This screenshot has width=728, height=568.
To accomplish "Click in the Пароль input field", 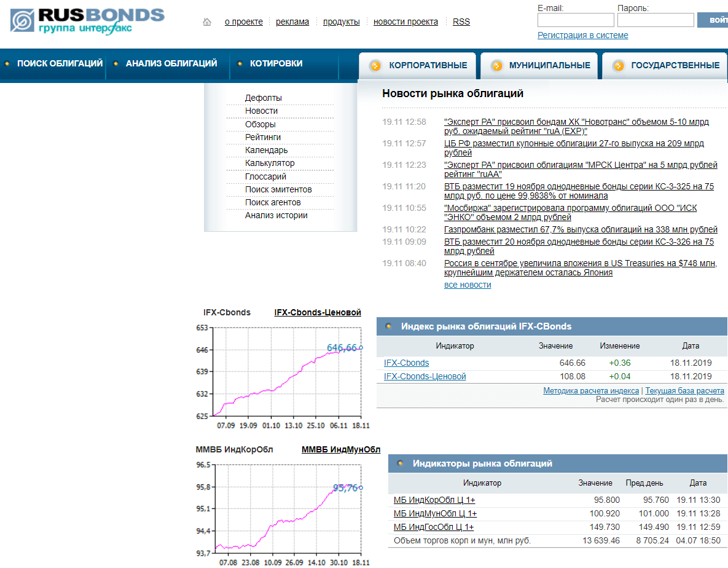I will click(x=655, y=20).
